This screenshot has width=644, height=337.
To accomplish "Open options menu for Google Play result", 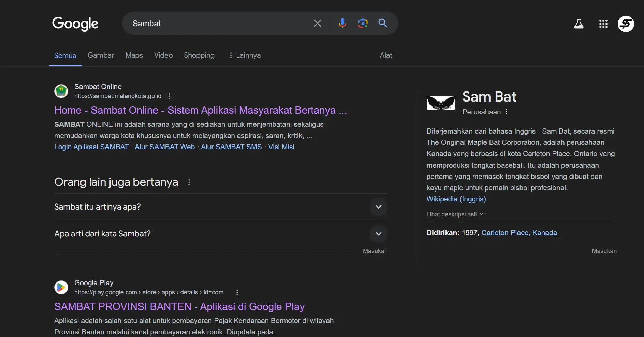I will [237, 292].
